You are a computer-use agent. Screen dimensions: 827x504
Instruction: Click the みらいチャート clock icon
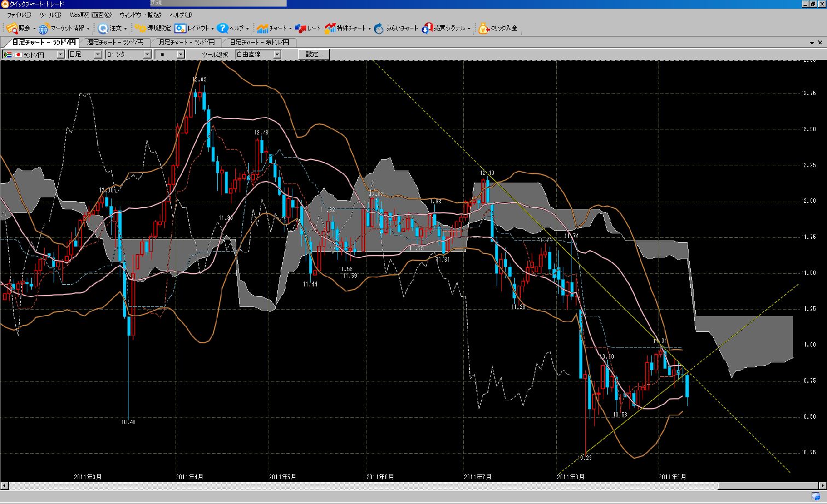[379, 28]
